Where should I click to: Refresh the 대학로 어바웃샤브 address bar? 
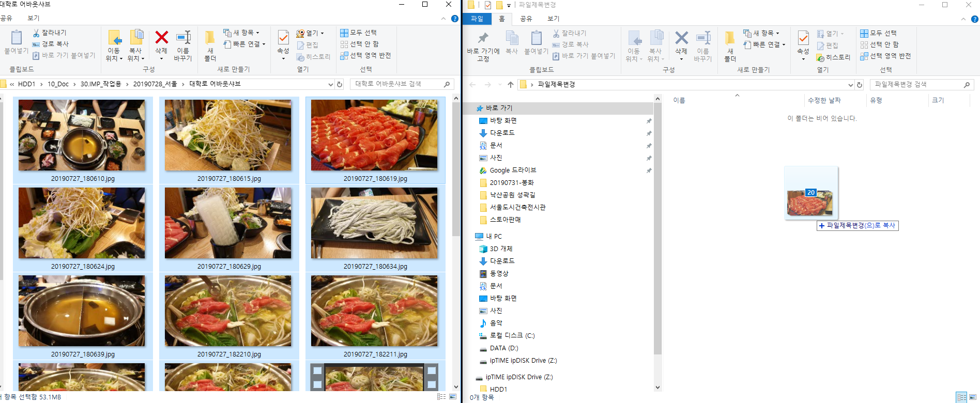(340, 84)
